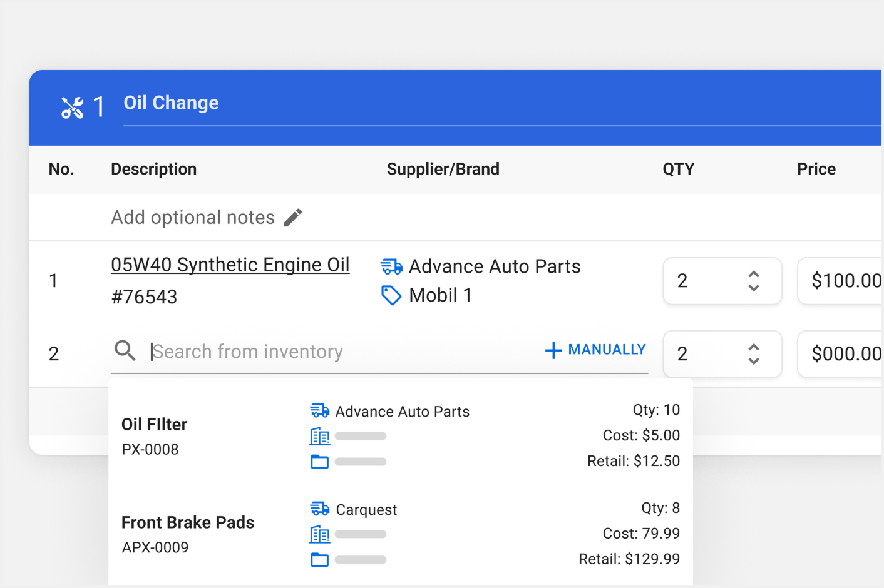The height and width of the screenshot is (588, 884).
Task: Click Retail: $129.99 value
Action: (629, 559)
